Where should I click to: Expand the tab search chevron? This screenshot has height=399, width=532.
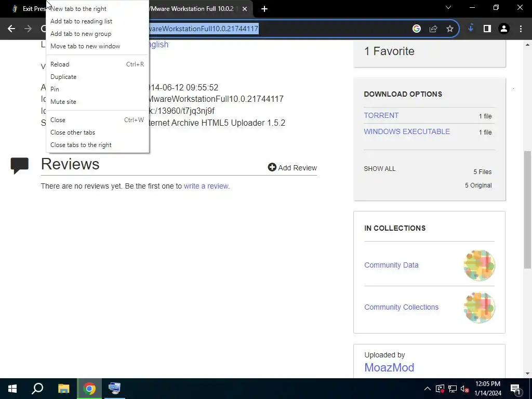448,7
